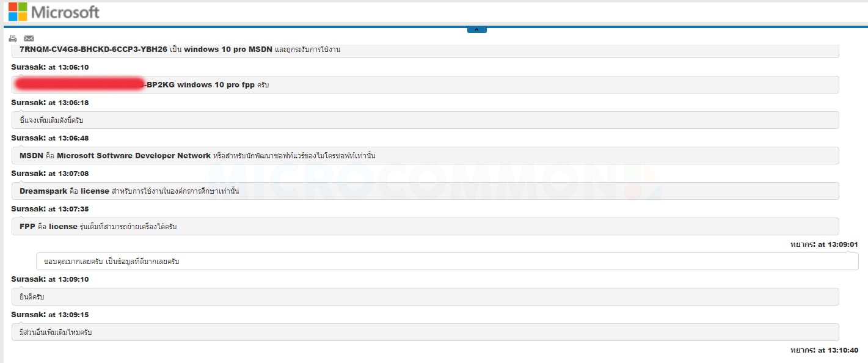Screen dimensions: 868x363
Task: Select the BP2KG windows 10 pro fpp message
Action: coord(425,85)
